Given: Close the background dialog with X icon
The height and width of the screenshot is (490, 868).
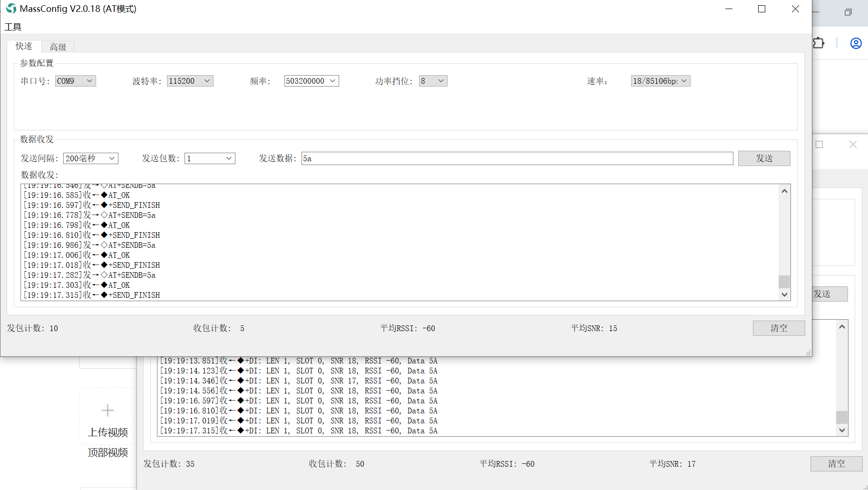Looking at the screenshot, I should click(853, 145).
